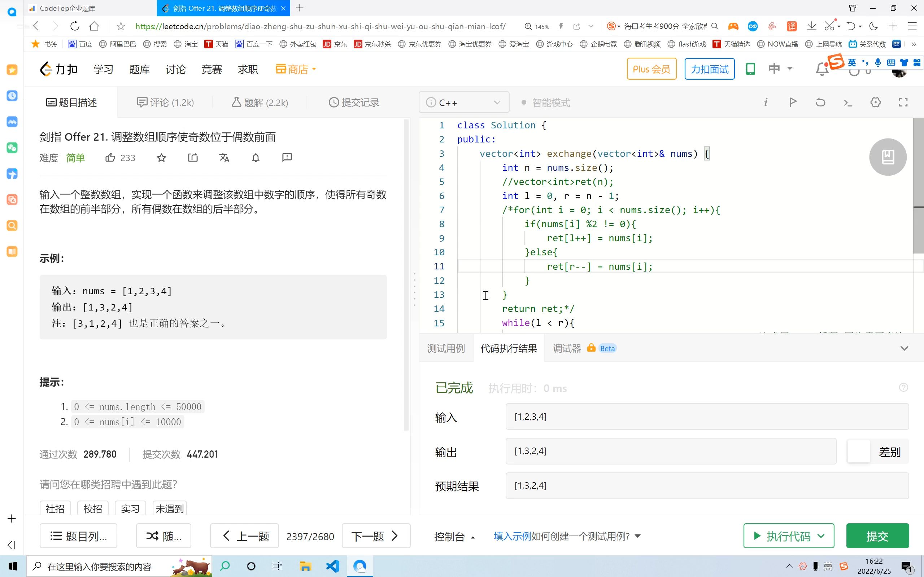Open editor settings gear icon
This screenshot has height=577, width=924.
875,102
